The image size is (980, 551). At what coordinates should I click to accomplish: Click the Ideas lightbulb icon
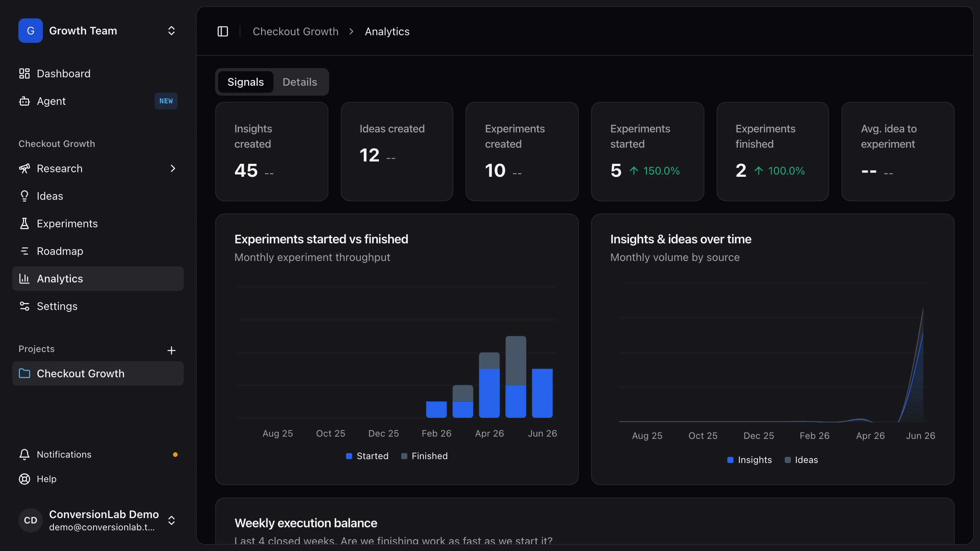[x=24, y=196]
